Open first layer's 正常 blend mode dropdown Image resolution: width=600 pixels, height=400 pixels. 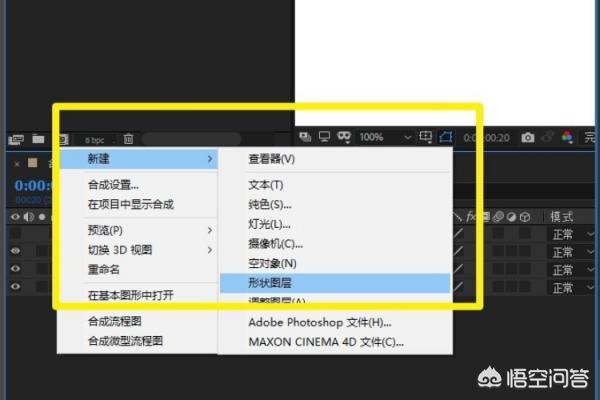pos(573,234)
